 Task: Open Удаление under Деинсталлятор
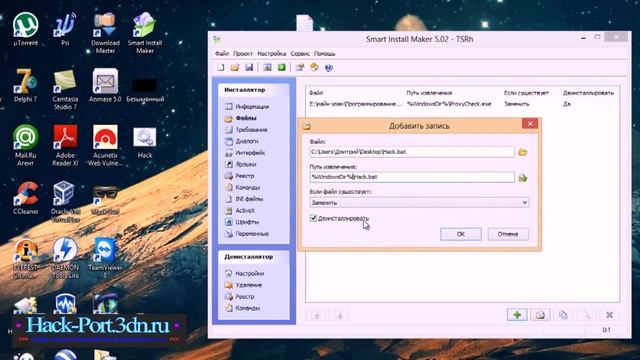tap(243, 285)
